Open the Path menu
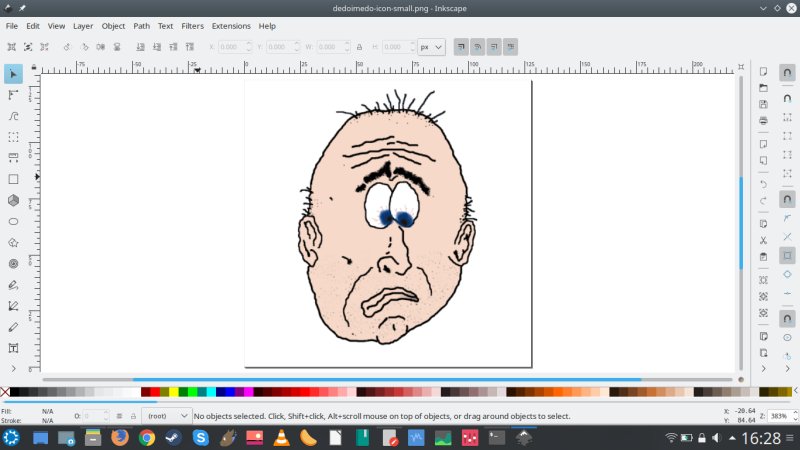 (x=141, y=25)
